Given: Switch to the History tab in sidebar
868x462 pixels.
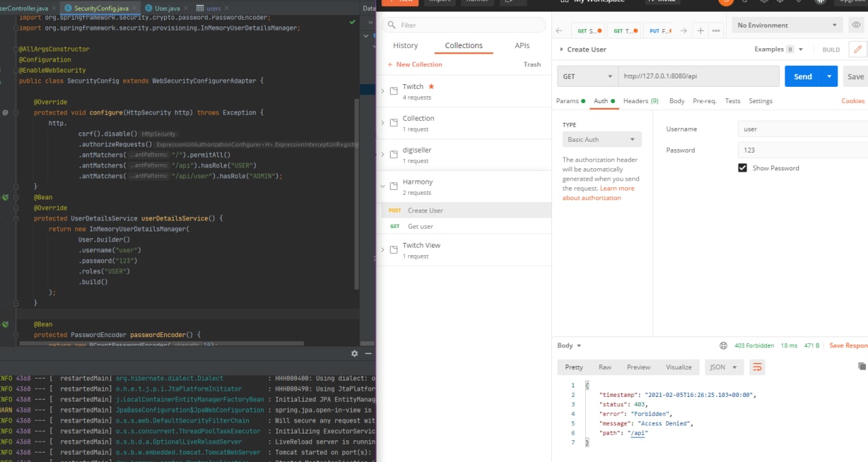Looking at the screenshot, I should click(406, 45).
